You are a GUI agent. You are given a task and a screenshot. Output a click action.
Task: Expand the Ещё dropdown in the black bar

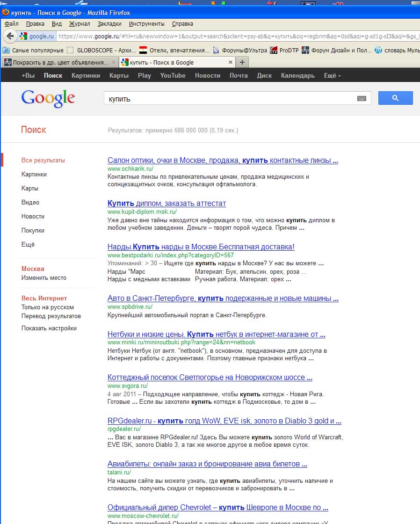pyautogui.click(x=332, y=75)
